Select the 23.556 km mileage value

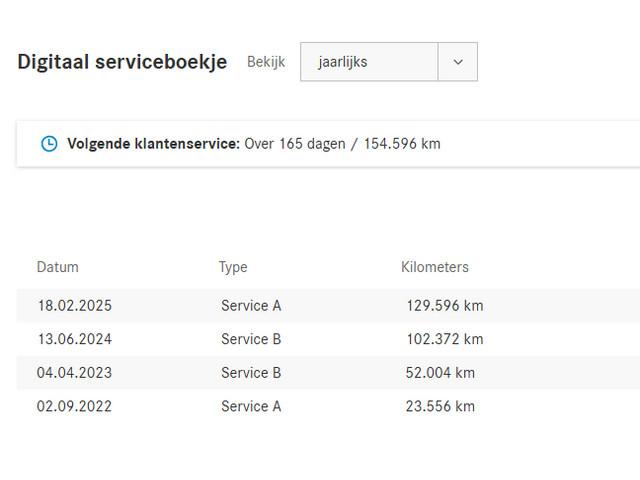pos(440,406)
